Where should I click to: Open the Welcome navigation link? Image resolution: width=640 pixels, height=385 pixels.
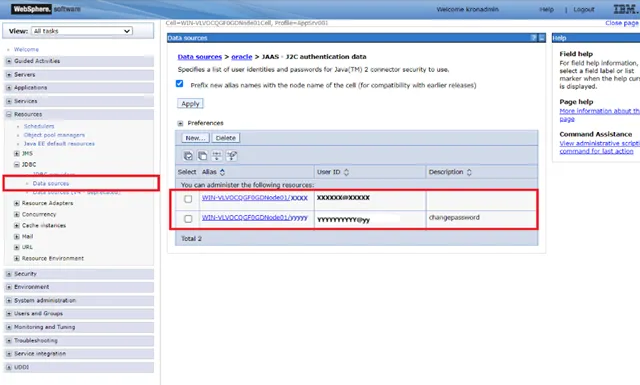click(26, 49)
